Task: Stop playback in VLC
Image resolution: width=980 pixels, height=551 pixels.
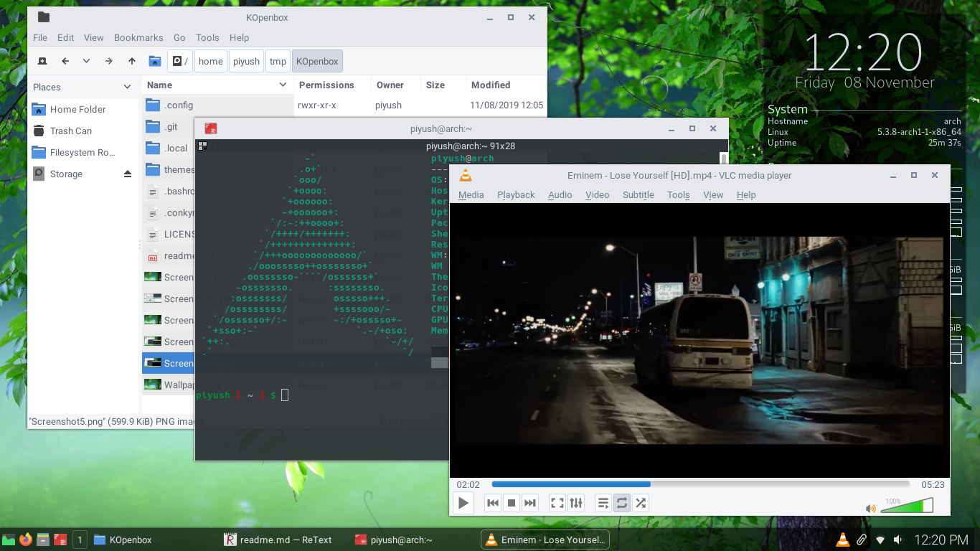Action: coord(512,503)
